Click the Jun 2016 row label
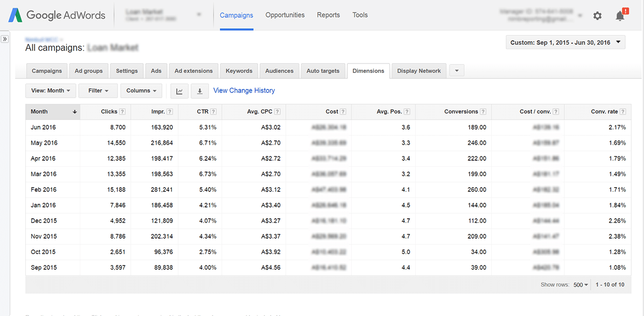Viewport: 644px width, 316px height. [43, 127]
